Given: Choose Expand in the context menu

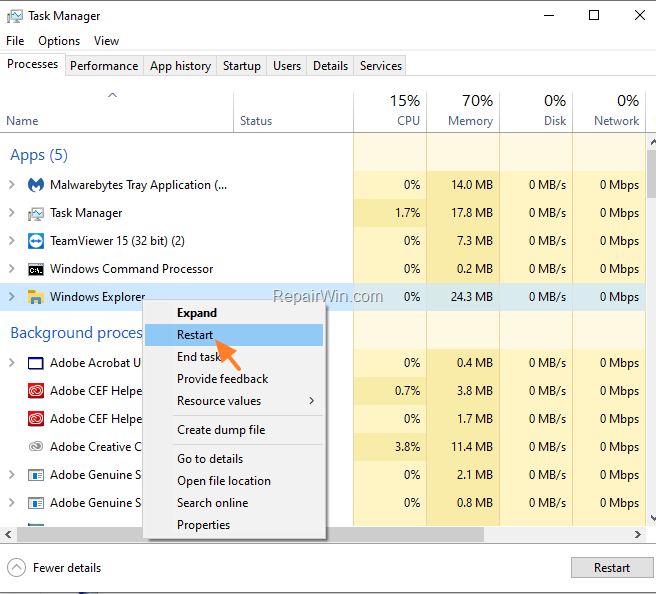Looking at the screenshot, I should (234, 313).
